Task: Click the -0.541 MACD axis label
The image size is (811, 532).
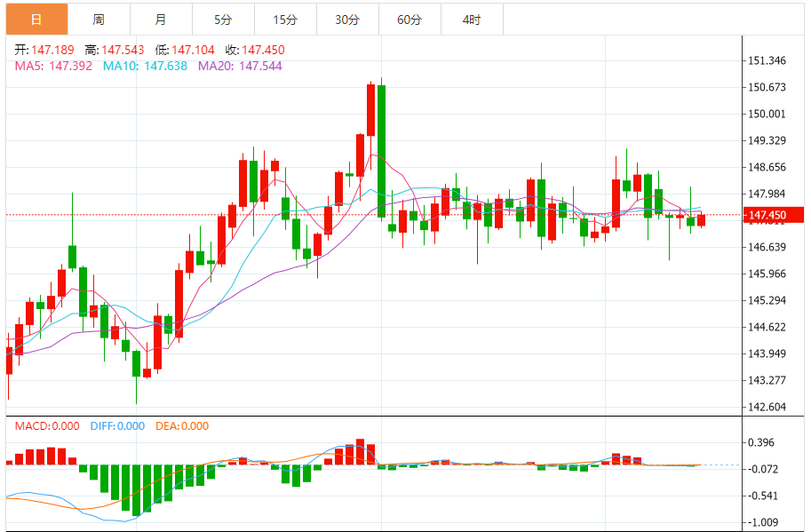Action: point(763,496)
